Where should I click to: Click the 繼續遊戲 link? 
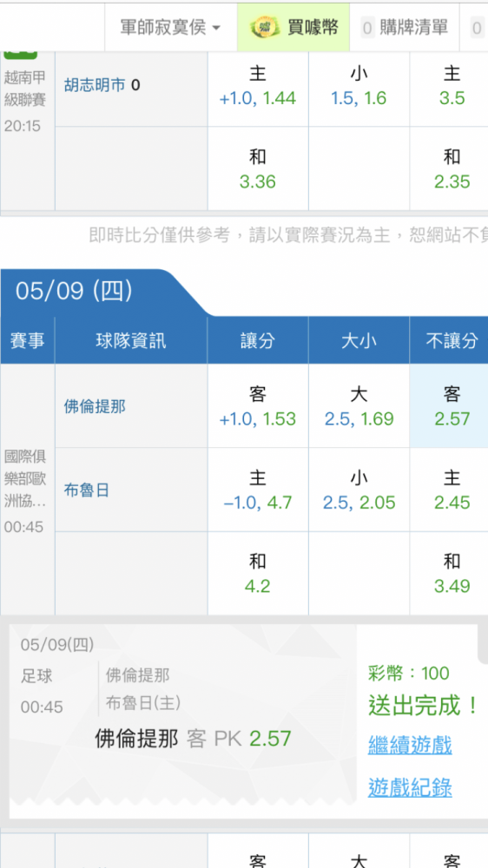[410, 745]
